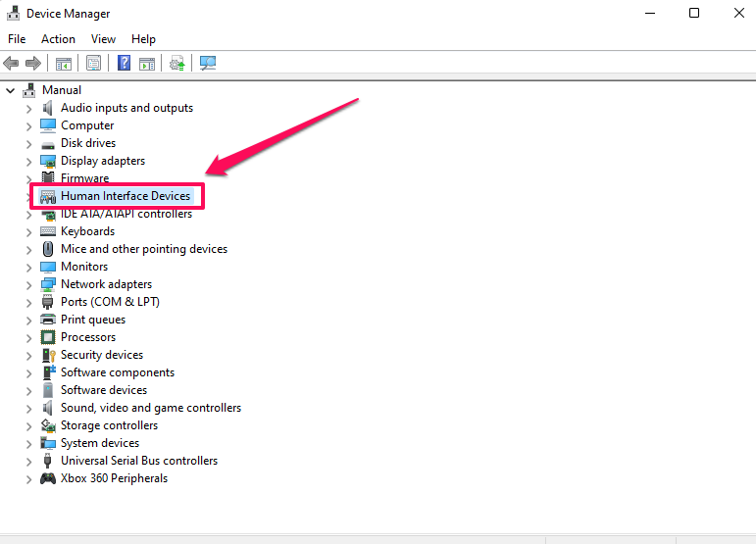Click the Keyboards icon
Image resolution: width=756 pixels, height=544 pixels.
[48, 231]
